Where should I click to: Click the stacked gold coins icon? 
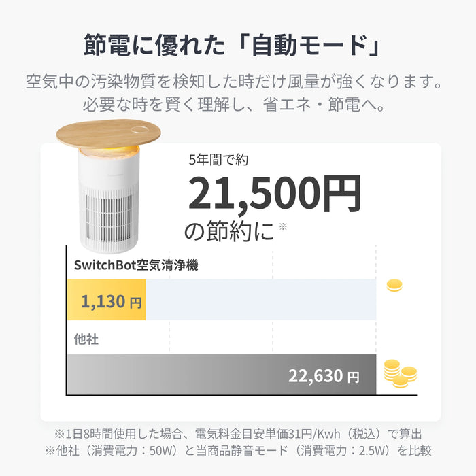tap(399, 373)
